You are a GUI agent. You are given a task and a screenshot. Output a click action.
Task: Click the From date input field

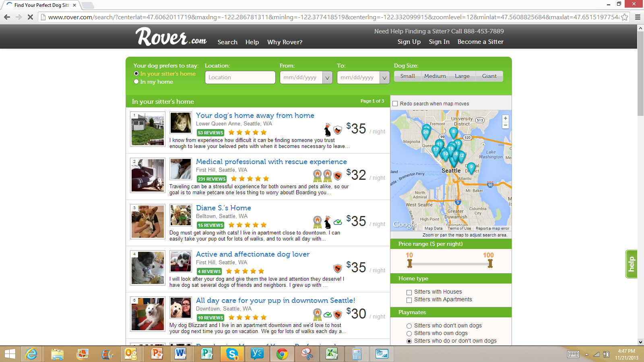pos(301,78)
